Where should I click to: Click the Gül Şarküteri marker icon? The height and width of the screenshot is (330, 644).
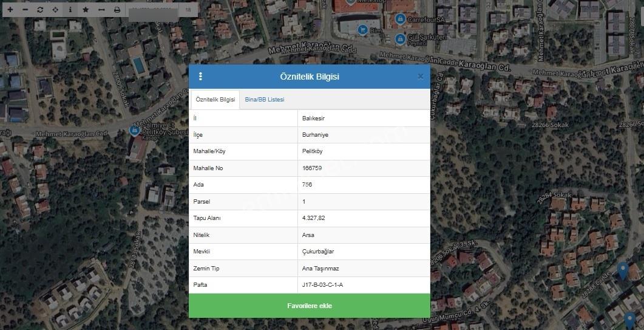click(x=400, y=39)
